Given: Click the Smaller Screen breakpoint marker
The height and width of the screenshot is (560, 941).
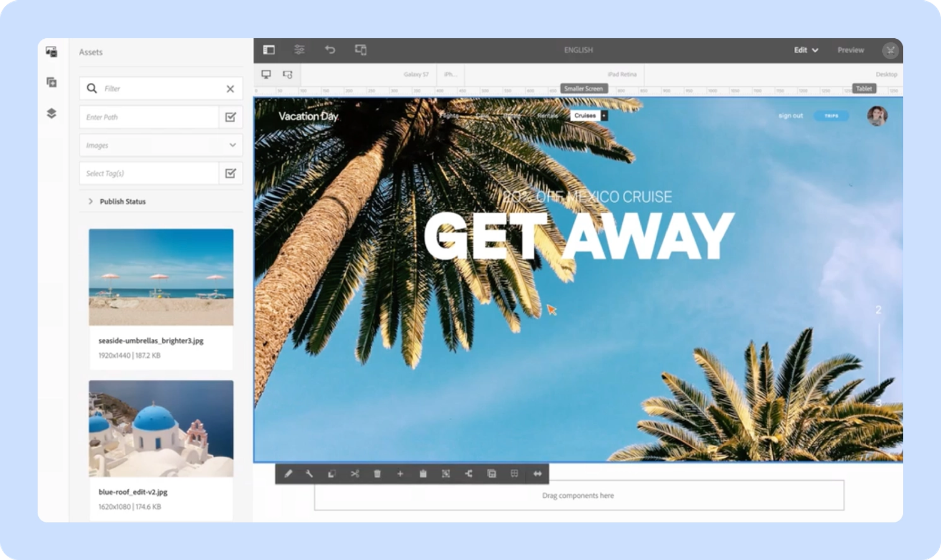Looking at the screenshot, I should click(x=583, y=89).
